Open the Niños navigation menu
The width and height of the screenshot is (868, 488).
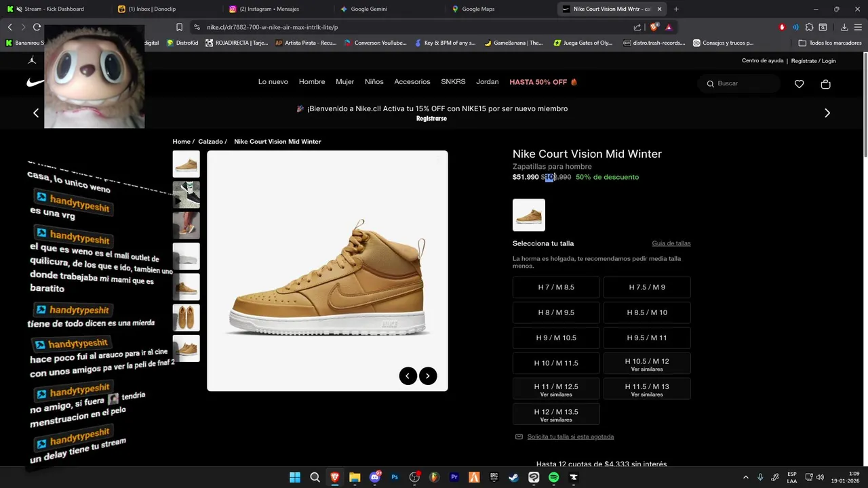[x=374, y=82]
